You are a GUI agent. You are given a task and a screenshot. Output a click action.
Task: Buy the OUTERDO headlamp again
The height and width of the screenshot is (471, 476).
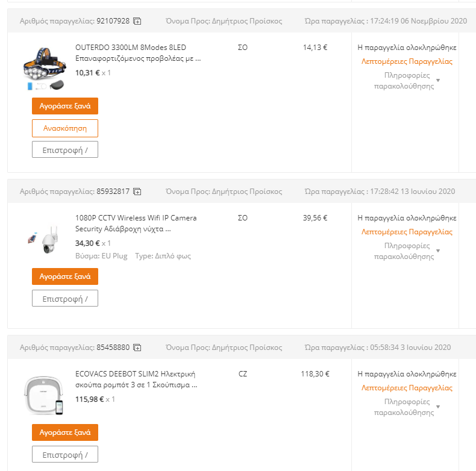[65, 106]
